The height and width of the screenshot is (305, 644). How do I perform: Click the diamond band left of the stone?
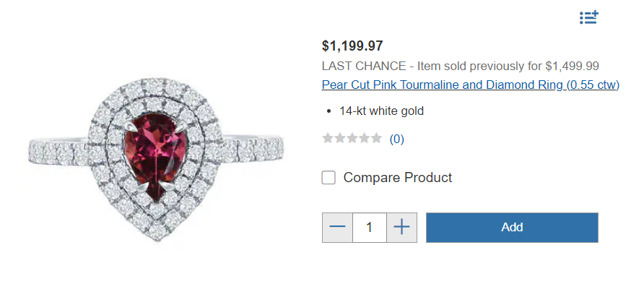pos(58,152)
